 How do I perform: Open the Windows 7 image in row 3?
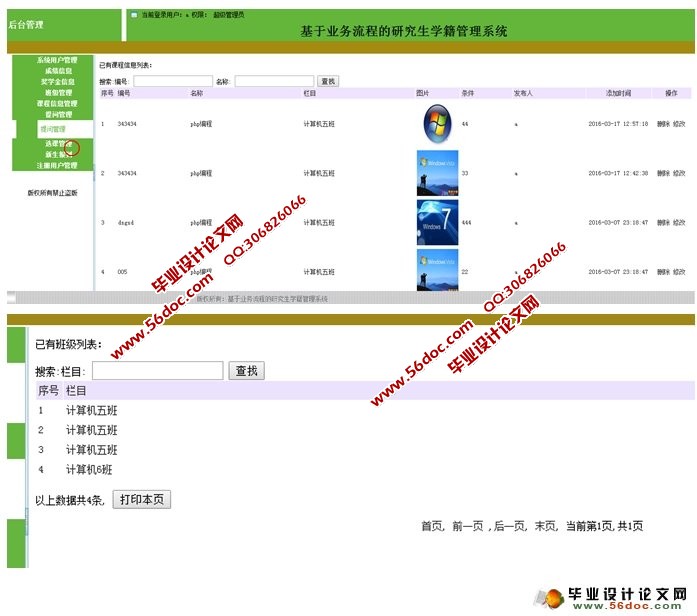(437, 222)
